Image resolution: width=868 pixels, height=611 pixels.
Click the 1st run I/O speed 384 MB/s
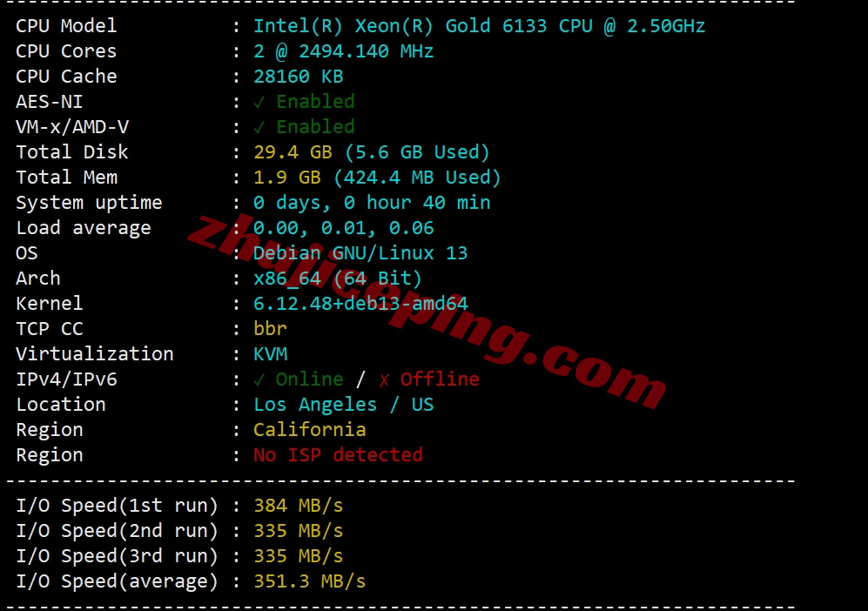[299, 506]
